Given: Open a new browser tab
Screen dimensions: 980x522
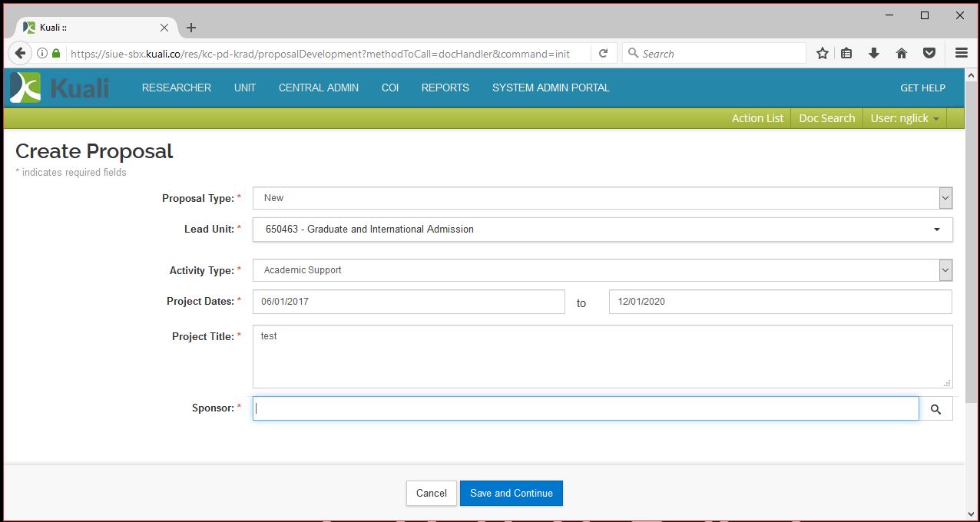Looking at the screenshot, I should tap(191, 28).
